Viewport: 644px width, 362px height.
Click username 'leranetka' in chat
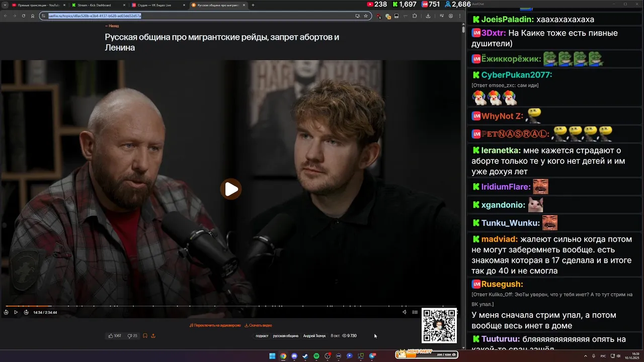[501, 150]
